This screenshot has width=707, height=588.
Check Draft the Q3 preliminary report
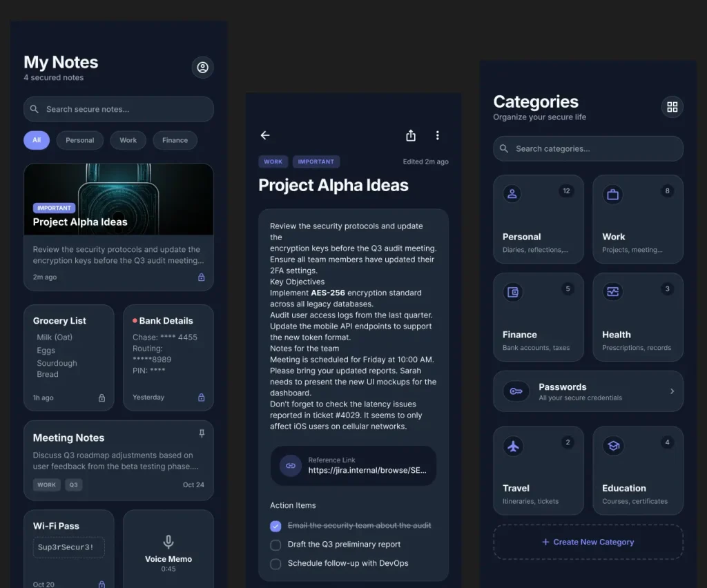pyautogui.click(x=275, y=545)
